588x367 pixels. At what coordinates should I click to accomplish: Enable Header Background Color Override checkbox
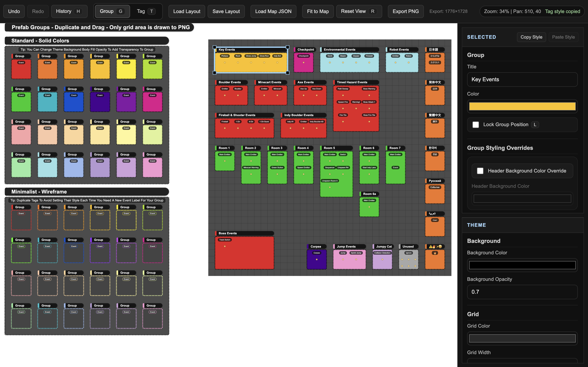[x=480, y=171]
